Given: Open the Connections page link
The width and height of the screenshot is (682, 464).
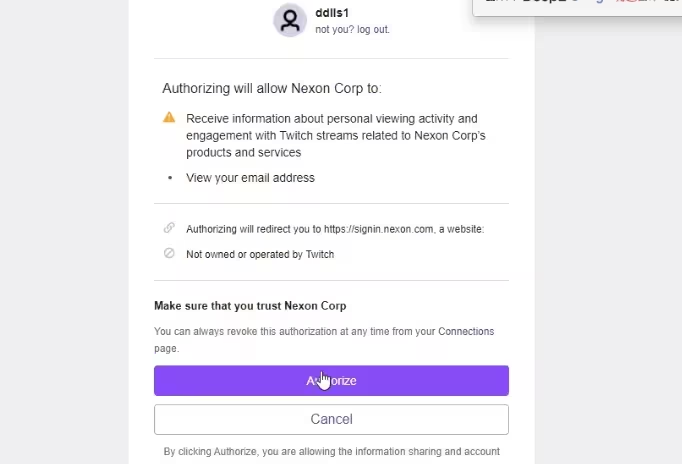Looking at the screenshot, I should [466, 331].
